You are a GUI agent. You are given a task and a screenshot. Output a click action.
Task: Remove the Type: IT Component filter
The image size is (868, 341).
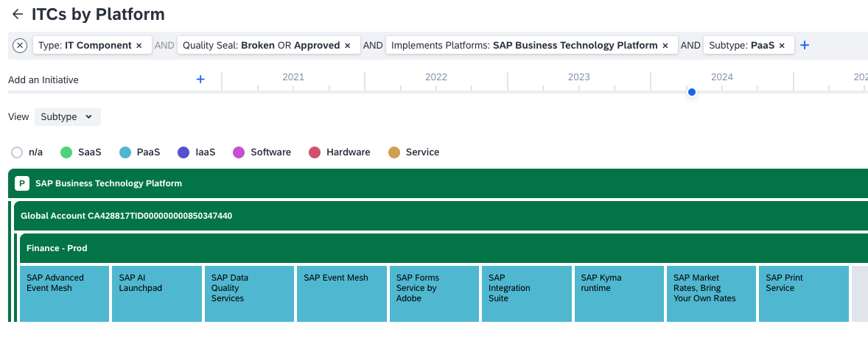point(139,46)
